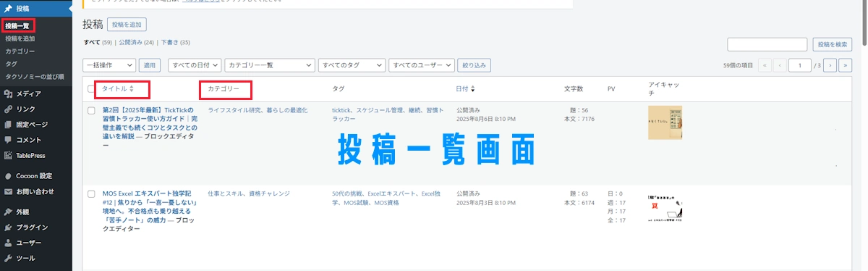Click the 適用 apply button
Screen dimensions: 868x271
pos(150,65)
